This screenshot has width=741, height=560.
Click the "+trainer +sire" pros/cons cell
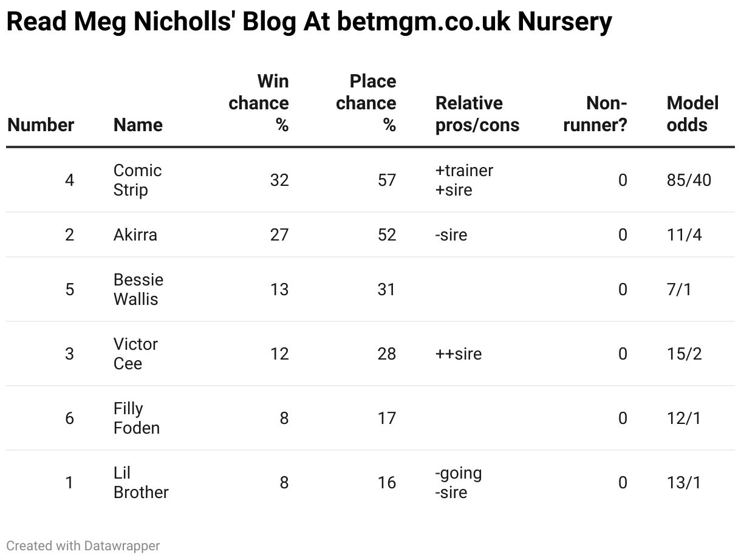coord(464,180)
